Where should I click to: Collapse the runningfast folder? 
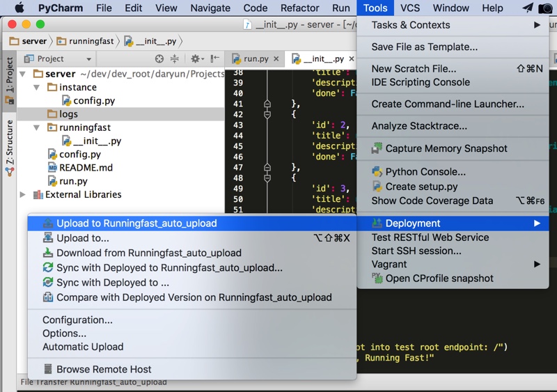(x=37, y=127)
